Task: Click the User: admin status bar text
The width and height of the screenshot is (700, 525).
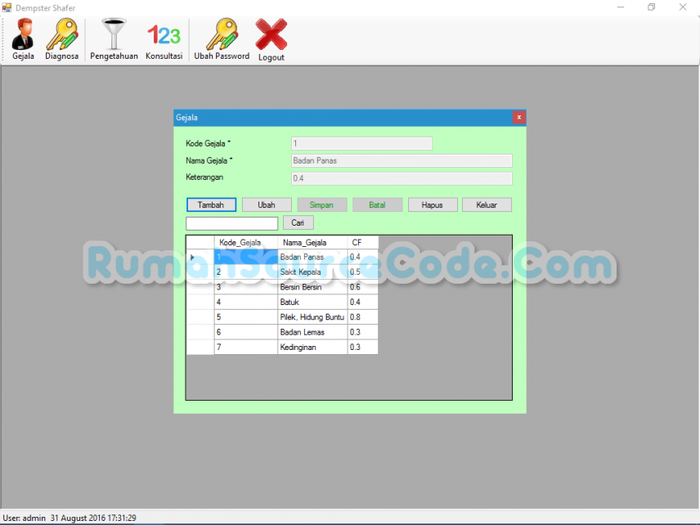Action: coord(24,518)
